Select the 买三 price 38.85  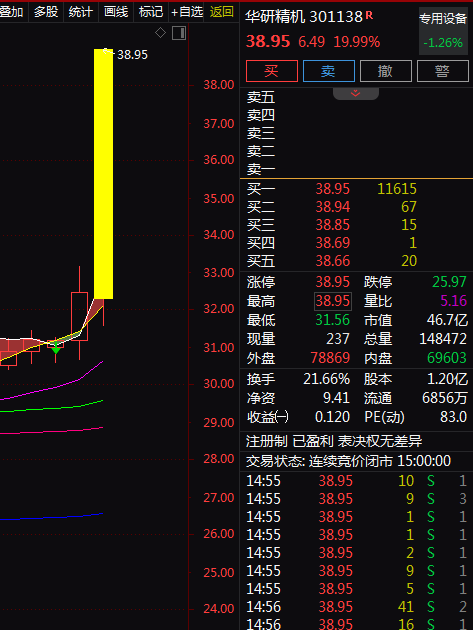pyautogui.click(x=332, y=225)
